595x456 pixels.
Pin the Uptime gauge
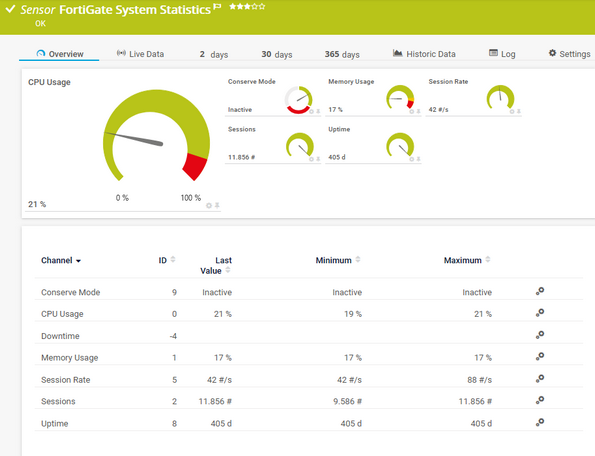click(418, 159)
